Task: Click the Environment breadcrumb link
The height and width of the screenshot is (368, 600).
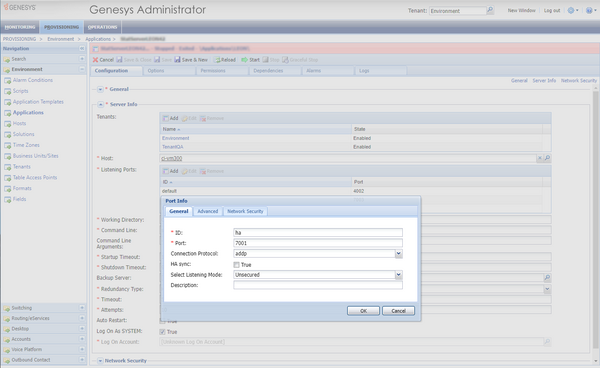Action: (60, 39)
